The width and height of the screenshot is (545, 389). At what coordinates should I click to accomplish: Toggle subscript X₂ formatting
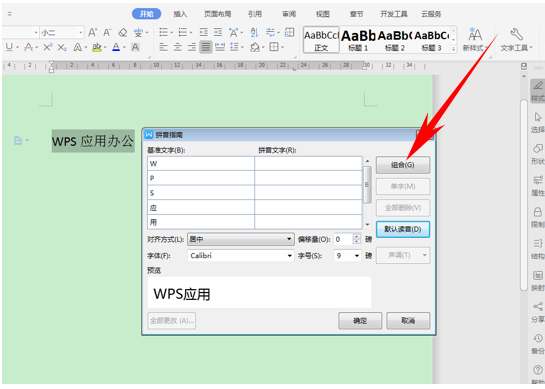[x=62, y=47]
